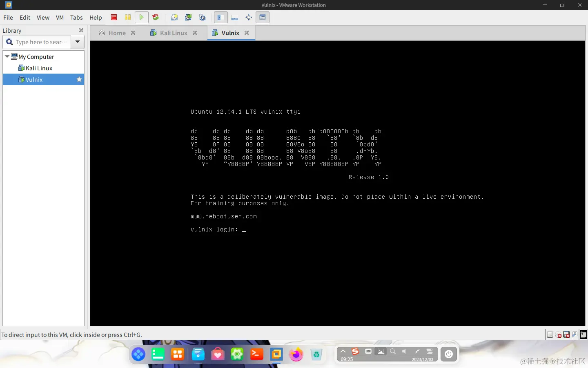Click the Library search field
Viewport: 588px width, 368px height.
click(41, 42)
